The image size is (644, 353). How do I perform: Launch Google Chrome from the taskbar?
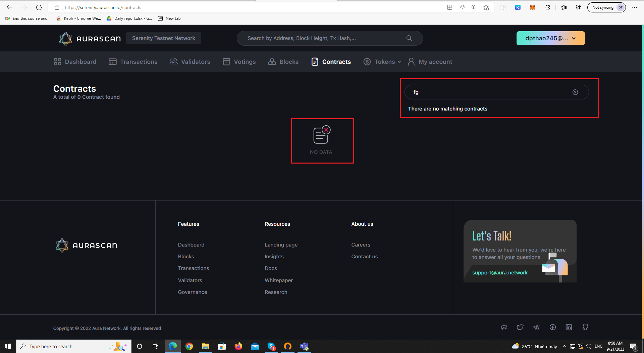pos(189,346)
